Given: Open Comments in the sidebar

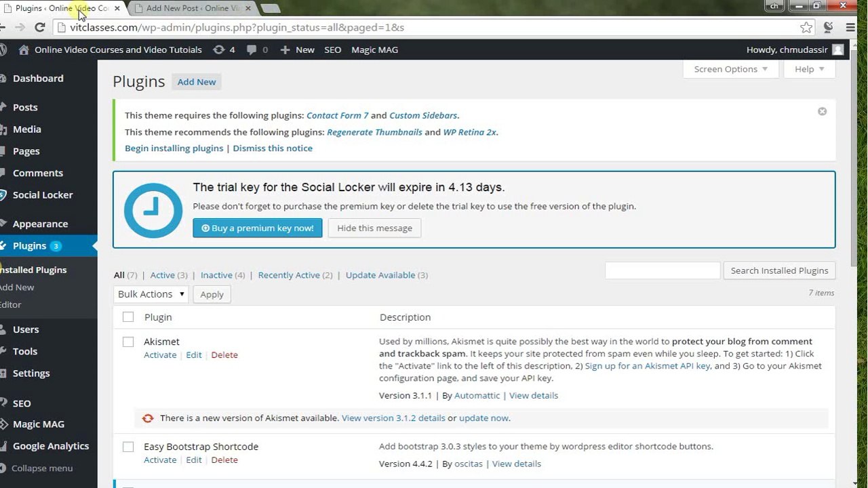Looking at the screenshot, I should click(x=38, y=173).
